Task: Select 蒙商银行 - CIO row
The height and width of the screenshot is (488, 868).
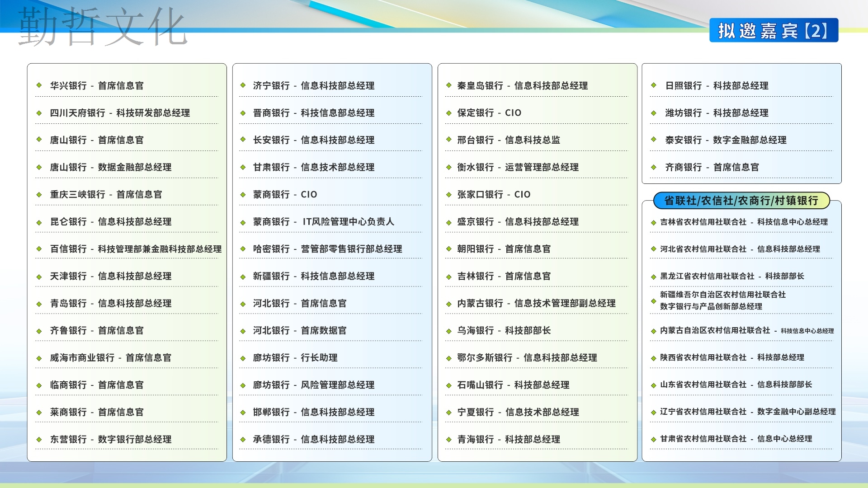Action: tap(285, 194)
